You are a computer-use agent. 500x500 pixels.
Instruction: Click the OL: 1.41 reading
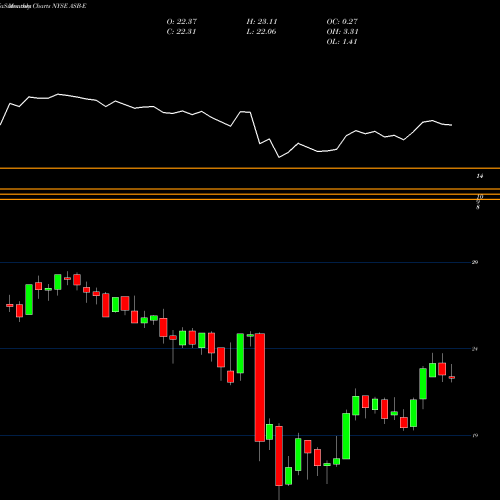click(x=342, y=41)
